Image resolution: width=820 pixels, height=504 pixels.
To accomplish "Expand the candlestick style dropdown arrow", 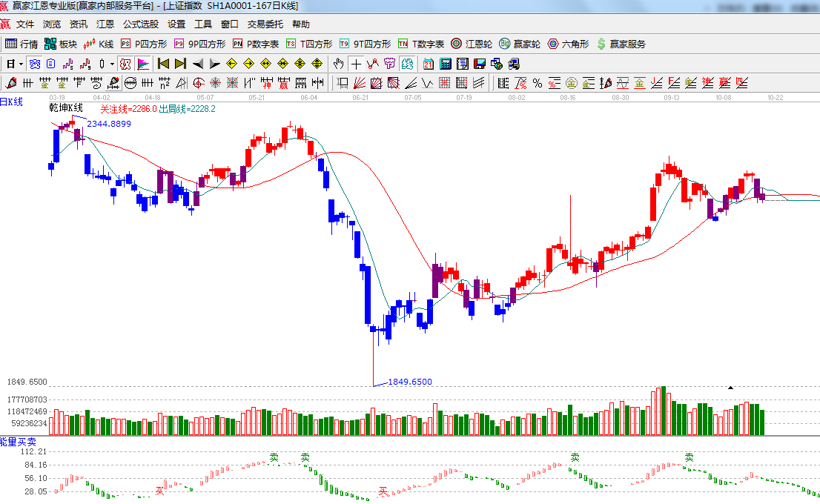I will pos(112,63).
